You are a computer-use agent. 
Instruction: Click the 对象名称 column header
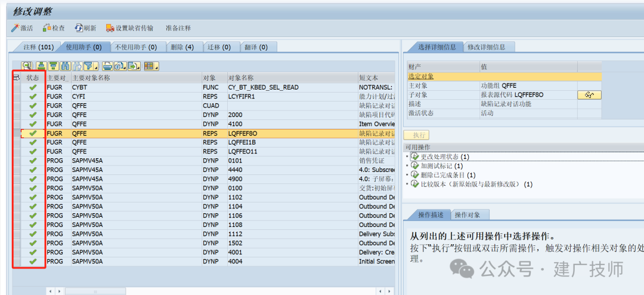point(292,78)
